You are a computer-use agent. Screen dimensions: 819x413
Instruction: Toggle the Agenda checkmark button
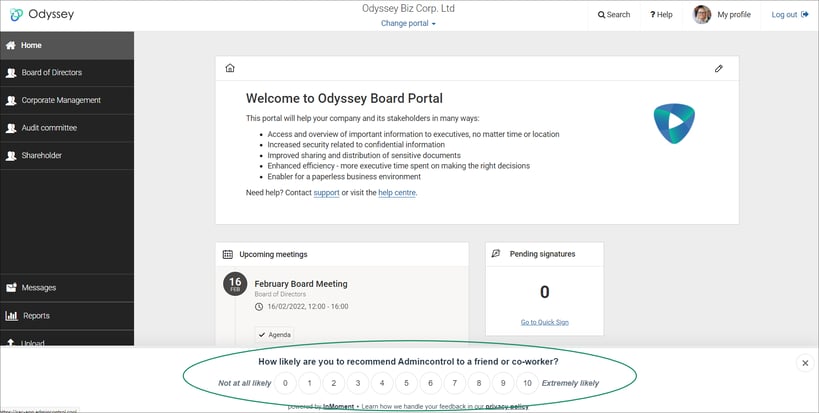[274, 335]
